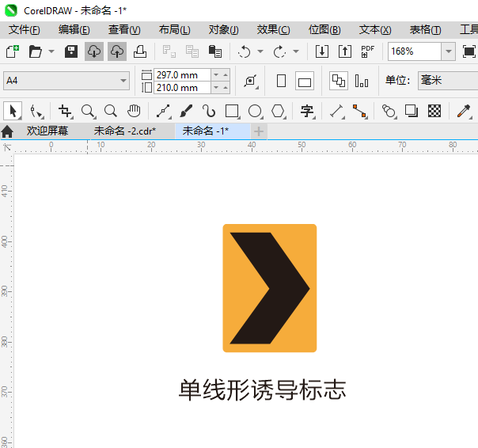478x448 pixels.
Task: Select the Pan hand tool
Action: click(x=134, y=111)
